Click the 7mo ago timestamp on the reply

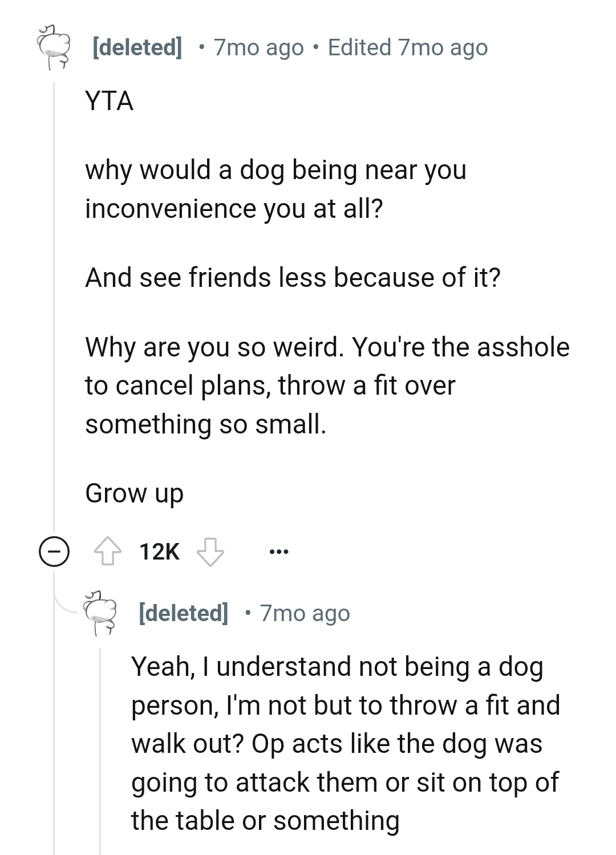point(304,614)
